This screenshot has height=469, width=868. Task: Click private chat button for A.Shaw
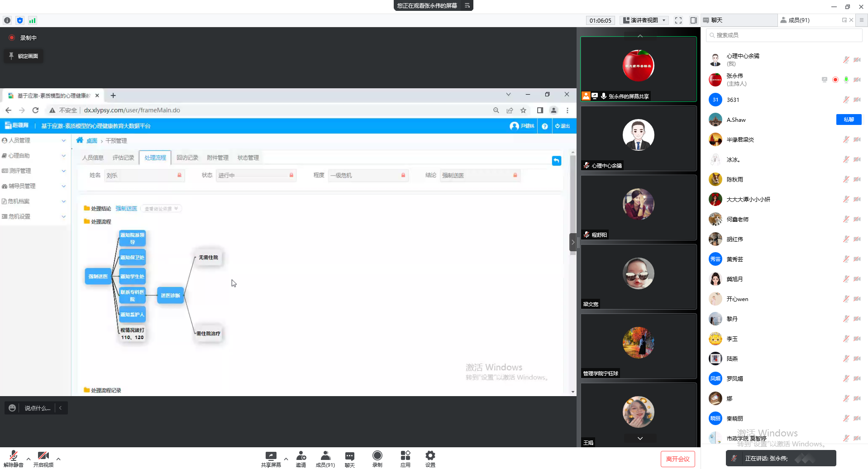point(849,120)
